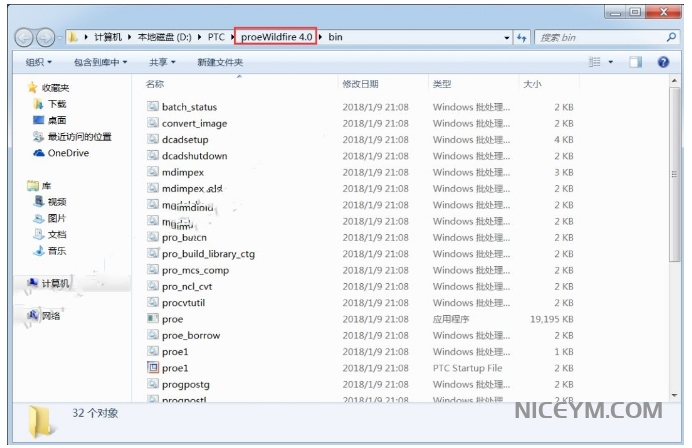This screenshot has width=692, height=448.
Task: Click the 19,195 KB size cell
Action: click(x=552, y=319)
